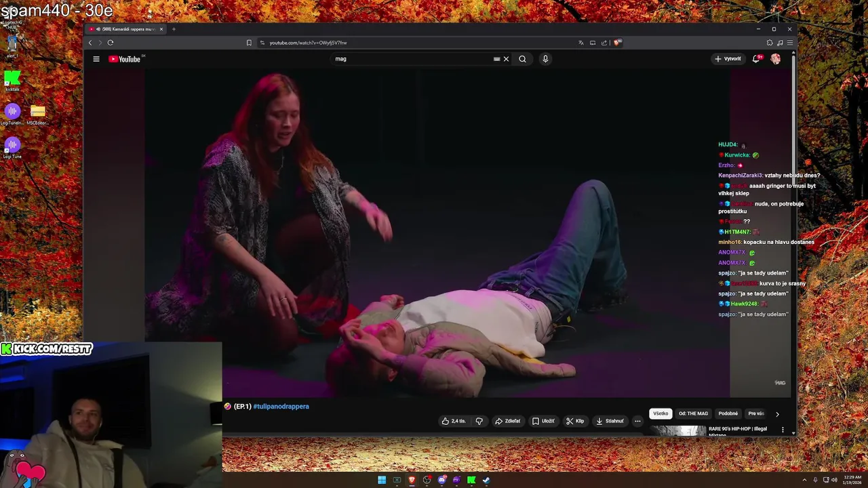Share the video via Zdieľať
868x488 pixels.
coord(508,421)
